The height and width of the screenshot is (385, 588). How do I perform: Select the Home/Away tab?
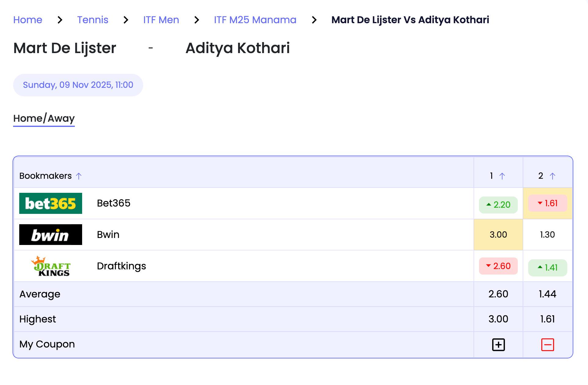click(x=44, y=118)
